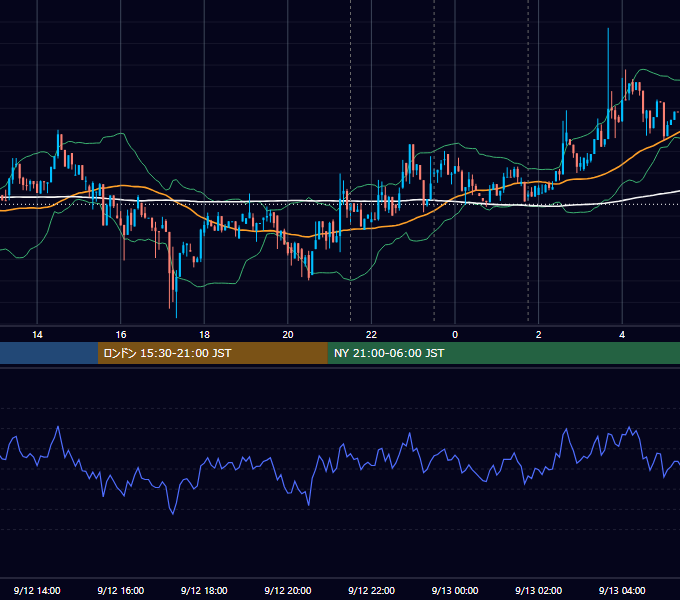Click the 0 hour label on the upper time axis
Screen dimensions: 680x600
[455, 335]
